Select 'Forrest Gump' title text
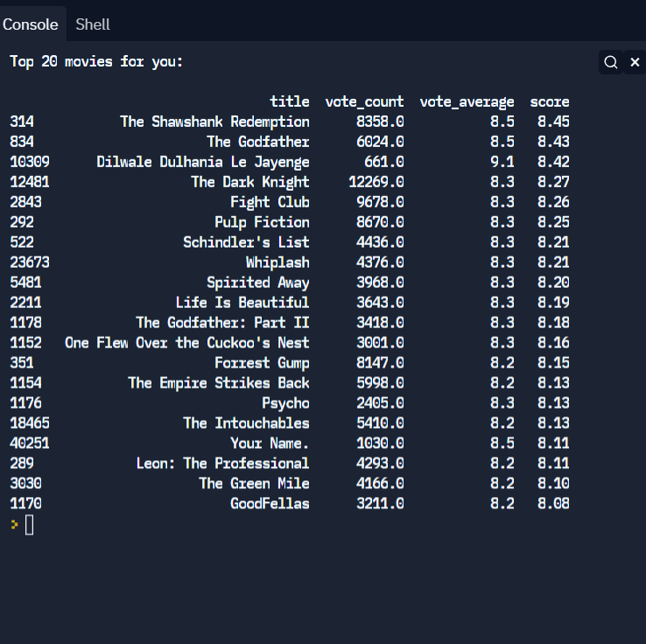 (262, 363)
